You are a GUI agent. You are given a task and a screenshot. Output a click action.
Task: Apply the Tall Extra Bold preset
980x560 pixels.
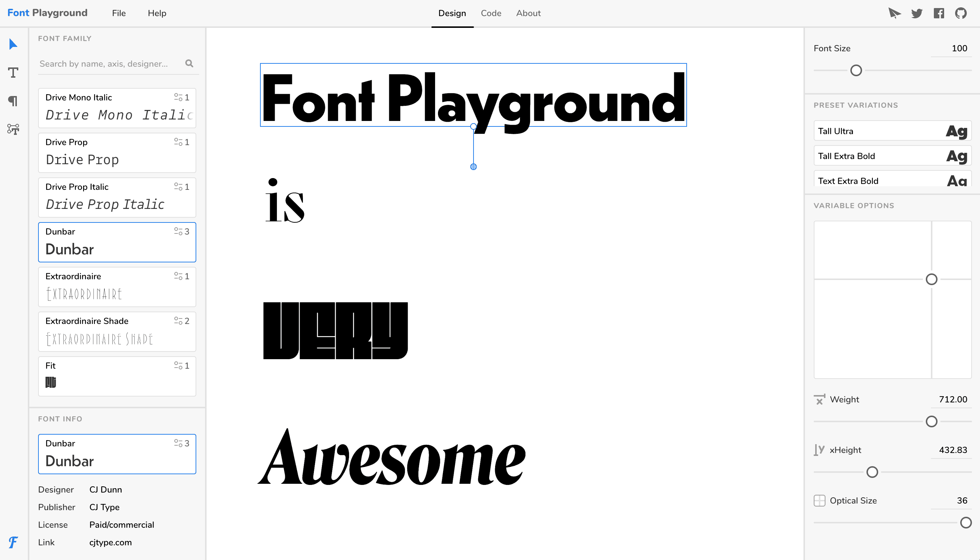click(x=892, y=156)
